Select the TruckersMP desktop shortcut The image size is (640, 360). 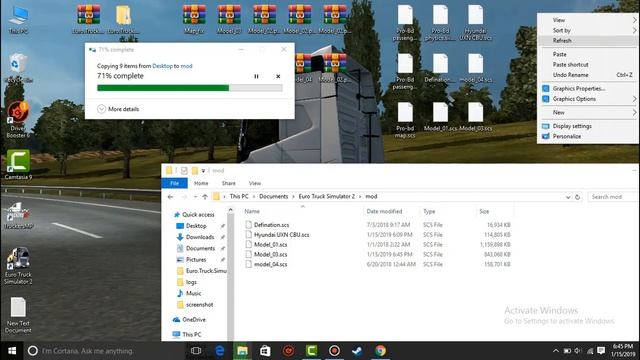(18, 215)
